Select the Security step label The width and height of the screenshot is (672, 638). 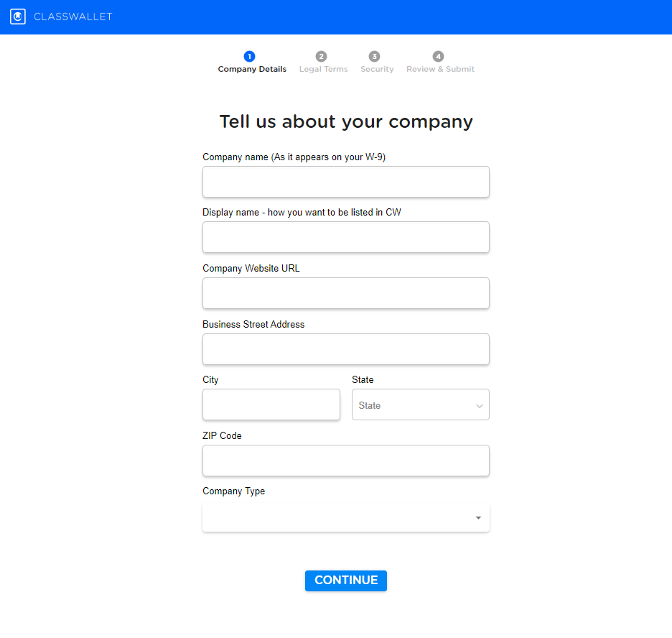click(376, 69)
